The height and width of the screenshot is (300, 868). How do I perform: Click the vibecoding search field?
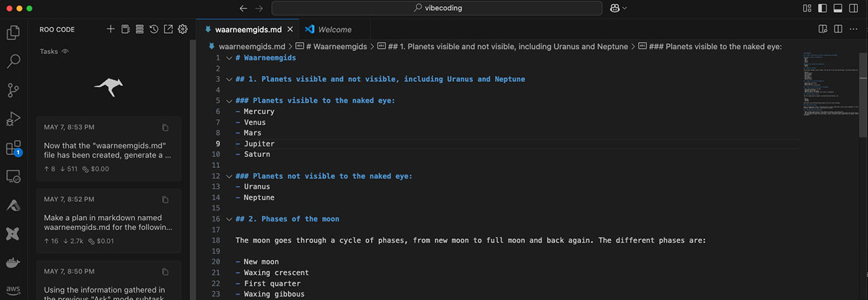pos(437,8)
